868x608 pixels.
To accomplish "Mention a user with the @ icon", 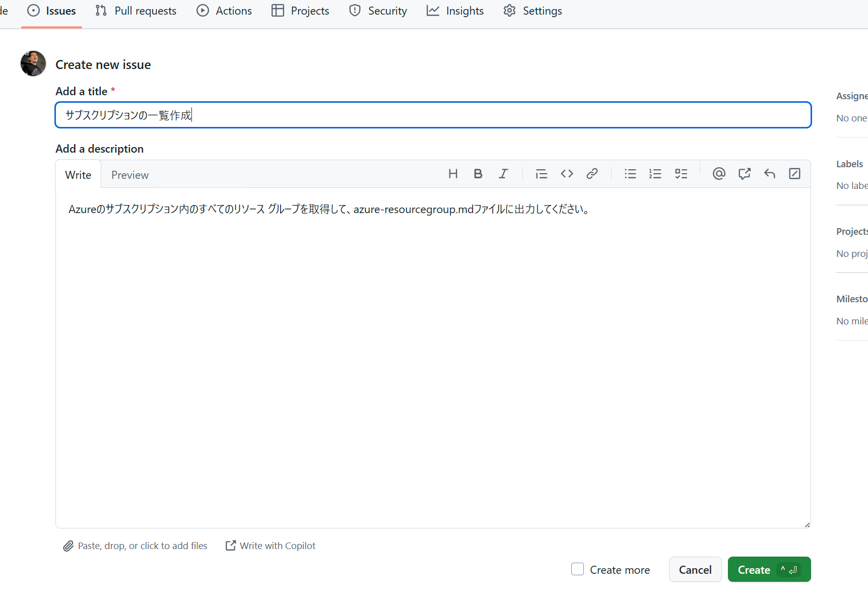I will [719, 174].
